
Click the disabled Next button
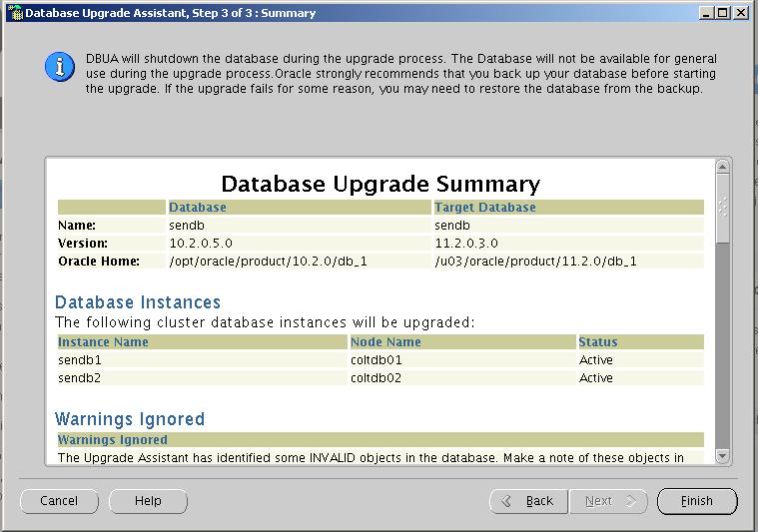pos(608,501)
